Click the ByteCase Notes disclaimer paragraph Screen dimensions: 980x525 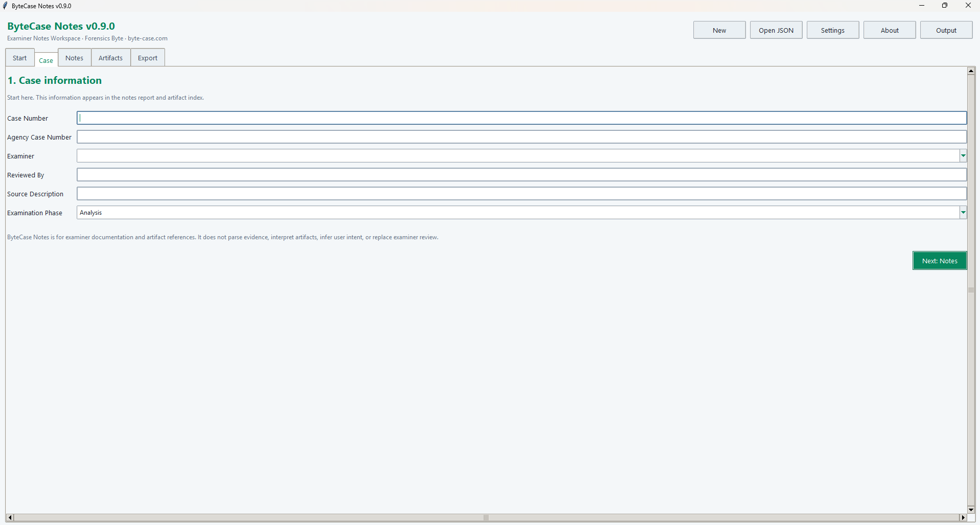(223, 237)
